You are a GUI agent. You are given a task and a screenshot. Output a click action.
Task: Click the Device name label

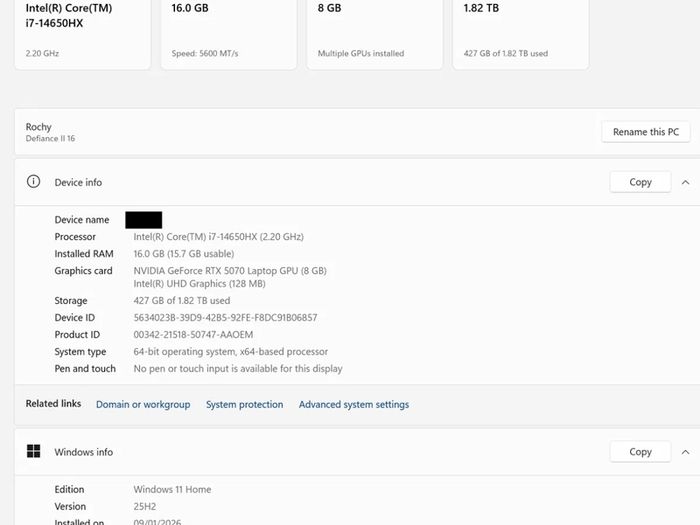coord(82,220)
